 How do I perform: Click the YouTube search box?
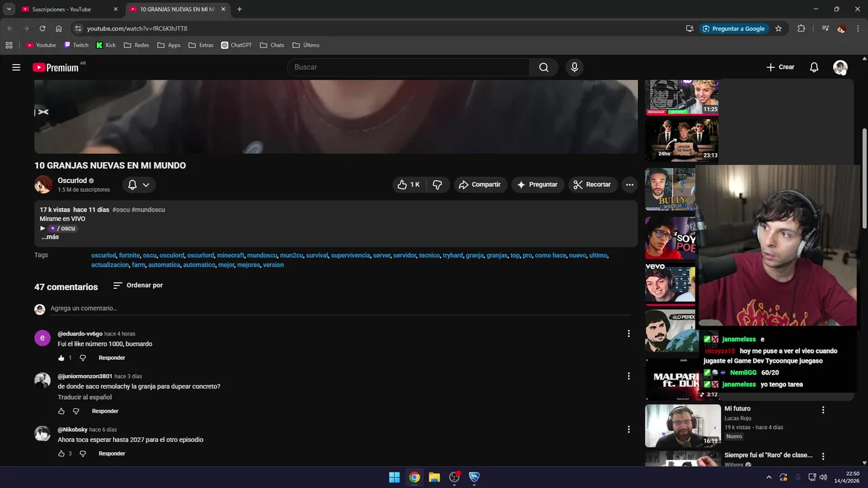[408, 67]
